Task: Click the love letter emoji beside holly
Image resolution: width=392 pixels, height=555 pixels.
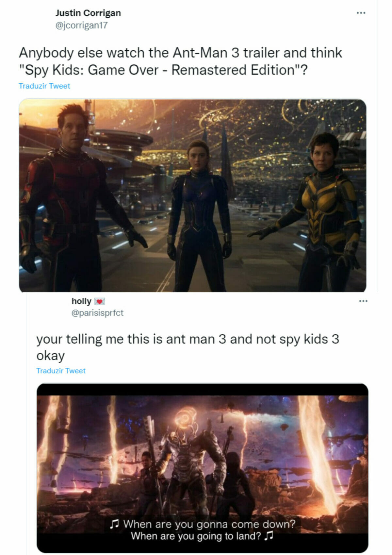Action: 99,301
